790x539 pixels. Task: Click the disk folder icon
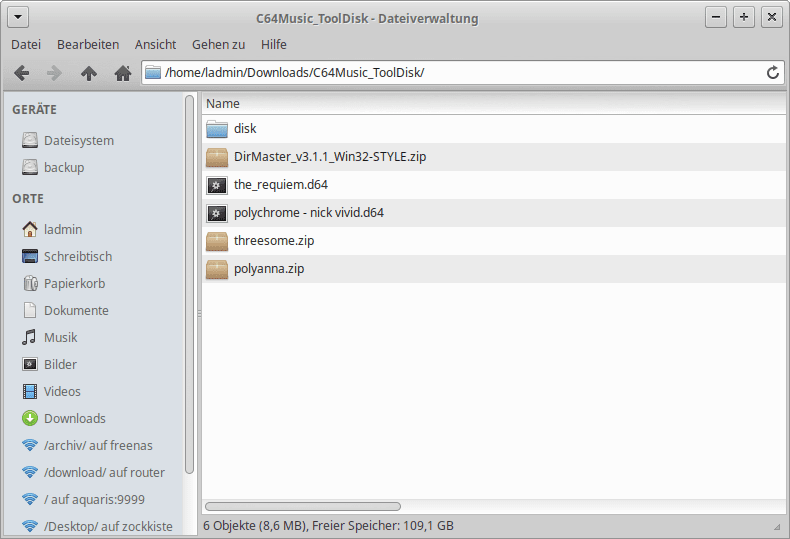(x=217, y=129)
